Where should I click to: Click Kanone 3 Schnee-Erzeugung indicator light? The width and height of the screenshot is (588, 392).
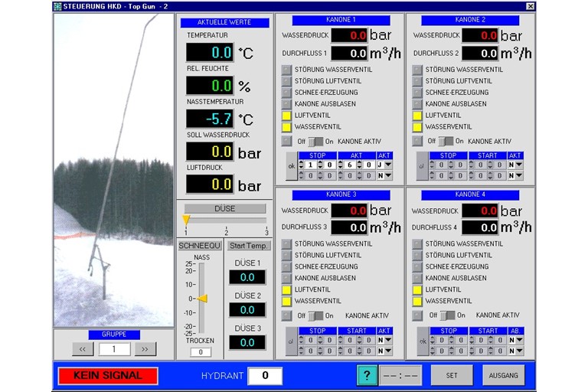click(287, 267)
